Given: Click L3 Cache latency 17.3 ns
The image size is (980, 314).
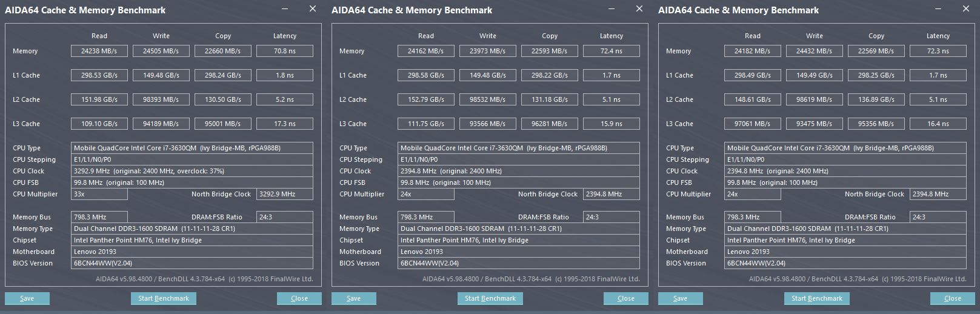Looking at the screenshot, I should click(x=285, y=124).
